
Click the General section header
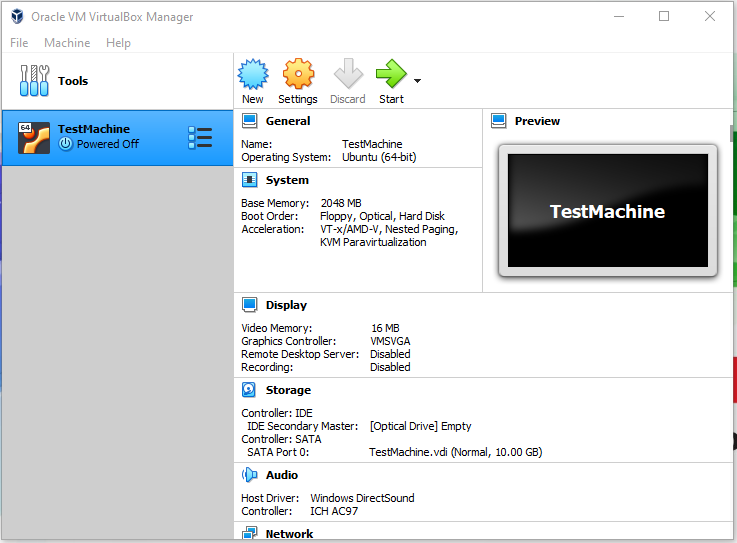tap(288, 121)
